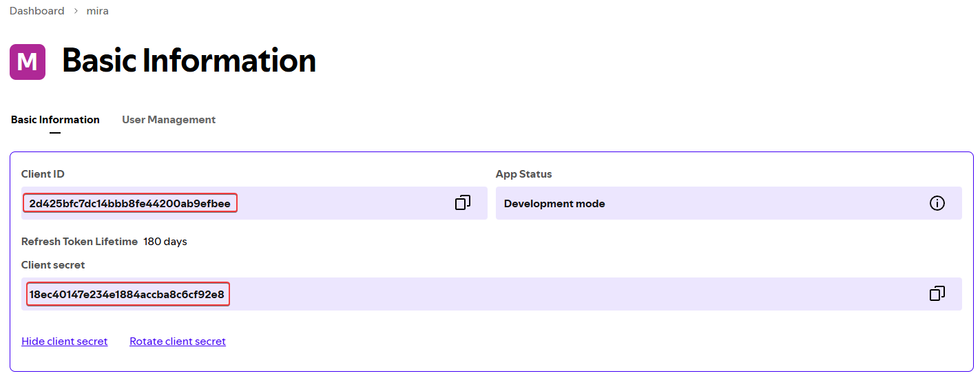This screenshot has width=980, height=378.
Task: Rotate the client secret
Action: click(178, 342)
